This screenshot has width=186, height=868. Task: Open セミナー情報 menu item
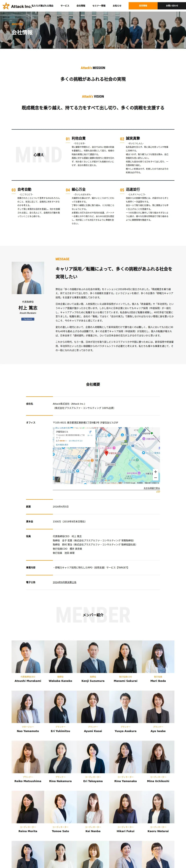pyautogui.click(x=99, y=6)
